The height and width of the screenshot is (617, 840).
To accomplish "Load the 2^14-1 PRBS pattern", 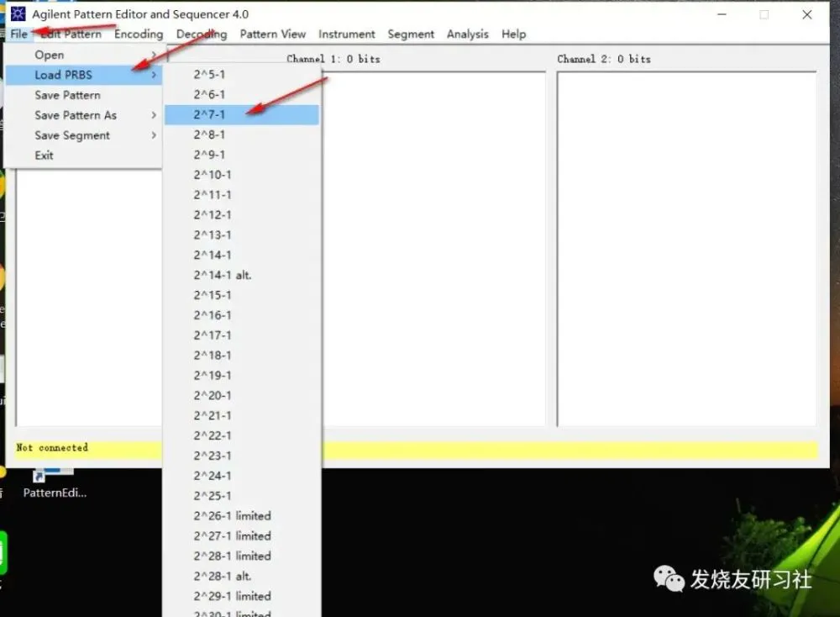I will (x=242, y=255).
